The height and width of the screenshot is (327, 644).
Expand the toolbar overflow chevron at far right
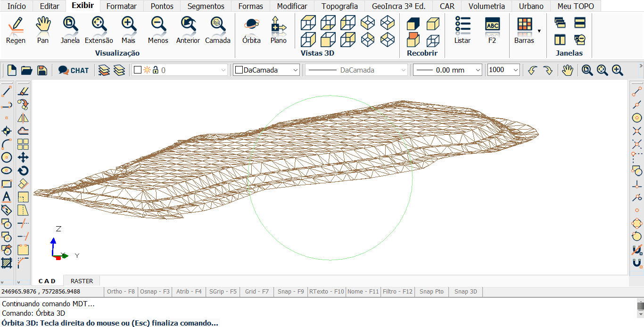pyautogui.click(x=641, y=65)
